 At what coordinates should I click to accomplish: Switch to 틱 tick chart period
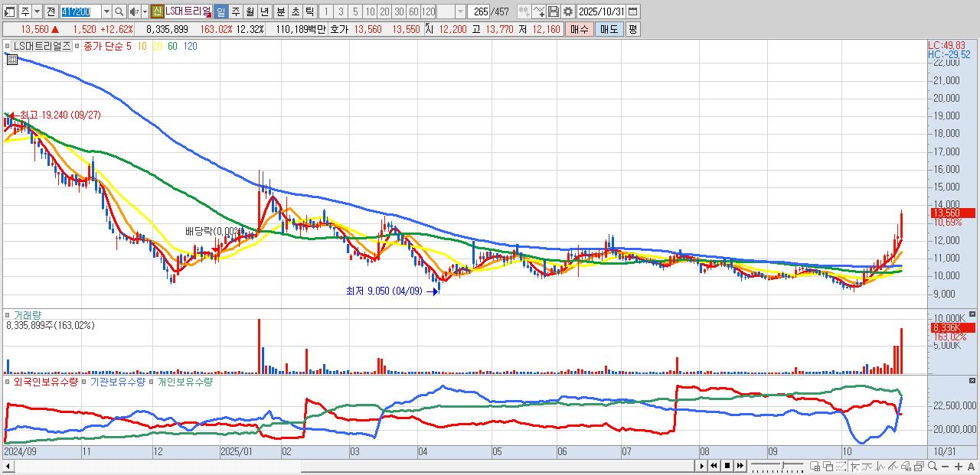coord(309,11)
